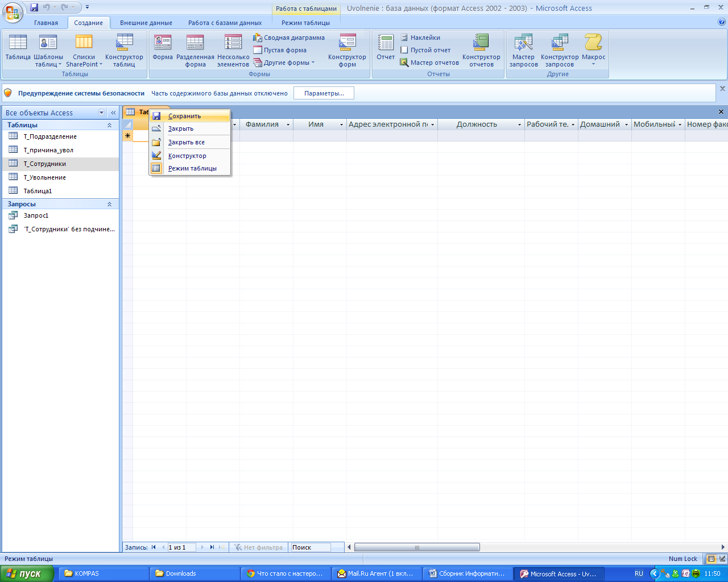Screen dimensions: 728x582
Task: Select Запрос1 query
Action: point(61,215)
